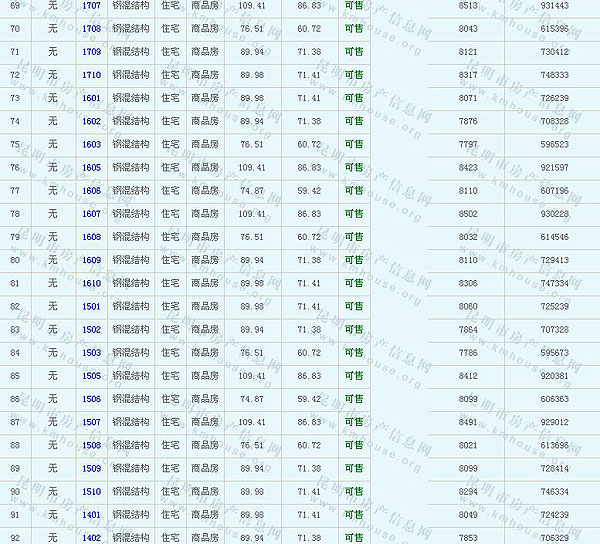Click room number 1603
Screen dimensions: 600x544
pyautogui.click(x=92, y=144)
